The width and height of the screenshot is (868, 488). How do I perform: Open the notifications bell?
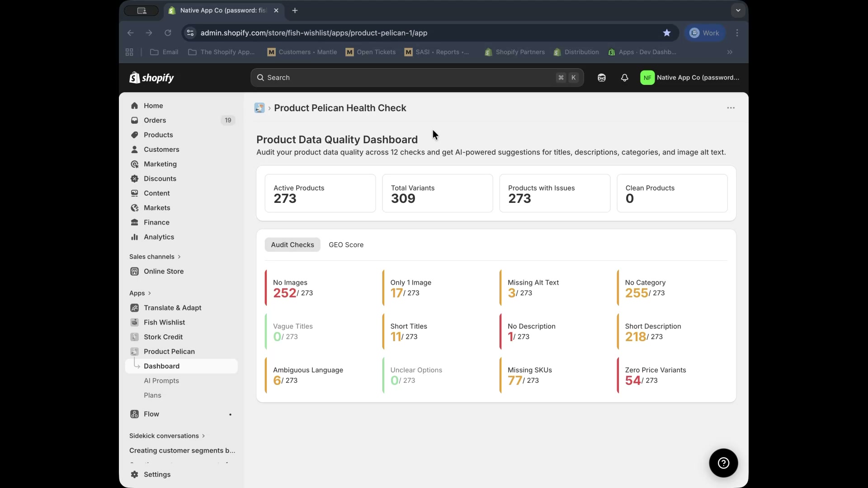(624, 78)
